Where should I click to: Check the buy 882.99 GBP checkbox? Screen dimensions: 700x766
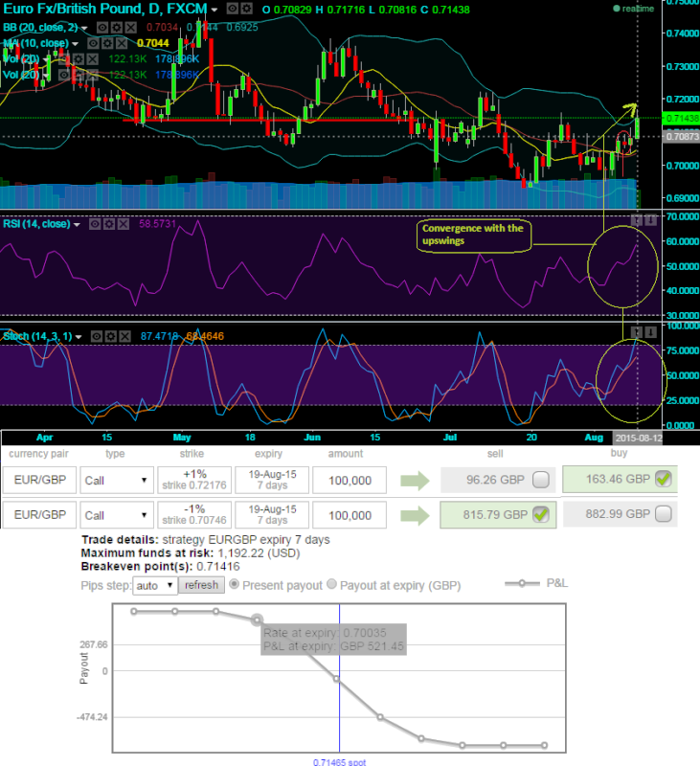coord(663,515)
